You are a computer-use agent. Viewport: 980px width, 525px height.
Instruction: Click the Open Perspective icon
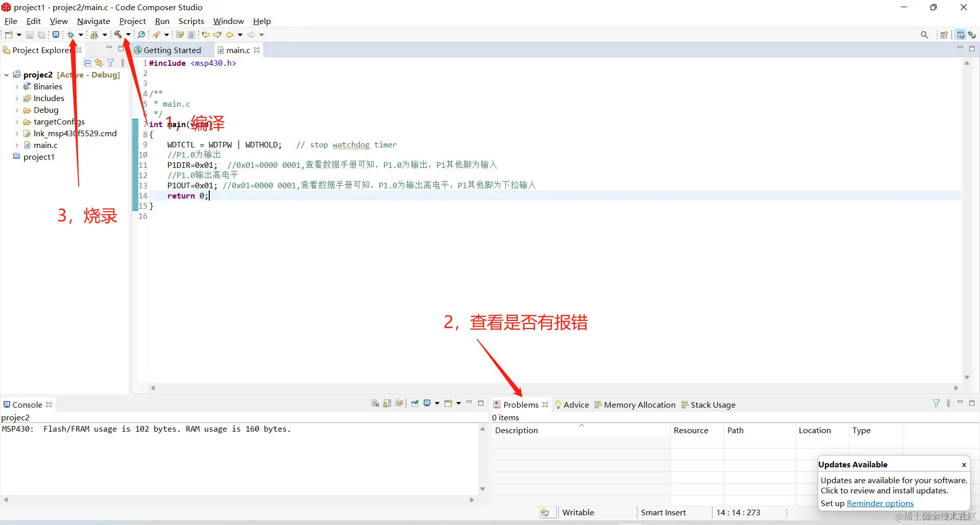(x=944, y=35)
